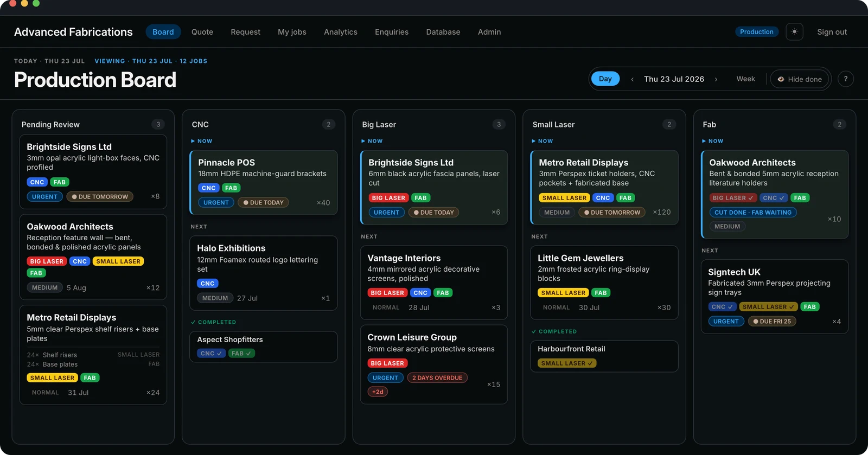Click BIG LASER done tag on Oakwood Fab card
Viewport: 868px width, 455px height.
click(733, 198)
